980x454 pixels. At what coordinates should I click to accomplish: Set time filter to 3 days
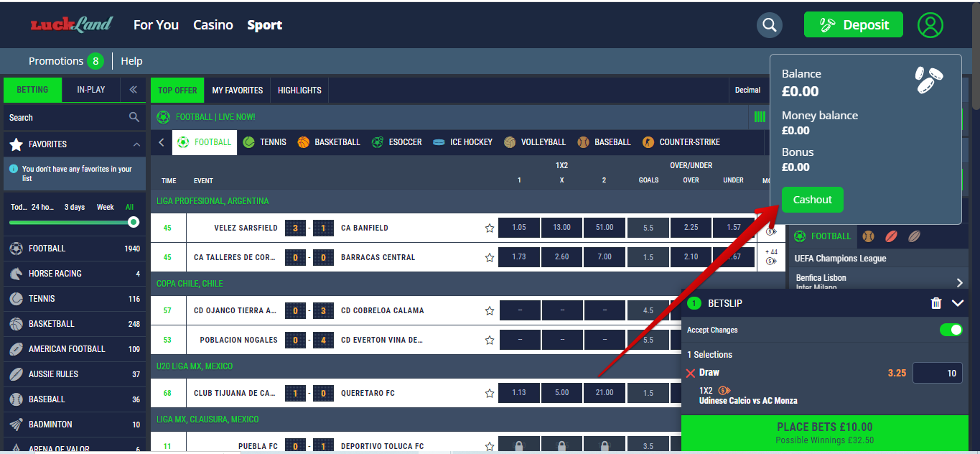[75, 207]
